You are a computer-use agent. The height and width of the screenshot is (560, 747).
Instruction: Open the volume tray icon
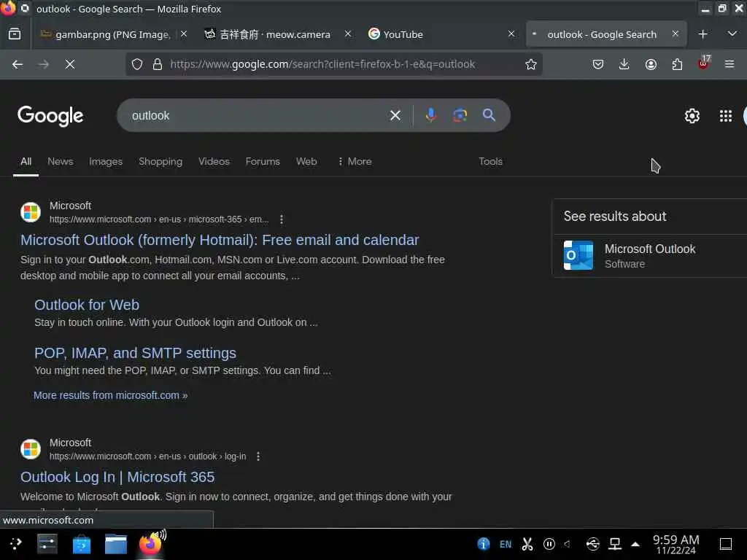pyautogui.click(x=567, y=544)
